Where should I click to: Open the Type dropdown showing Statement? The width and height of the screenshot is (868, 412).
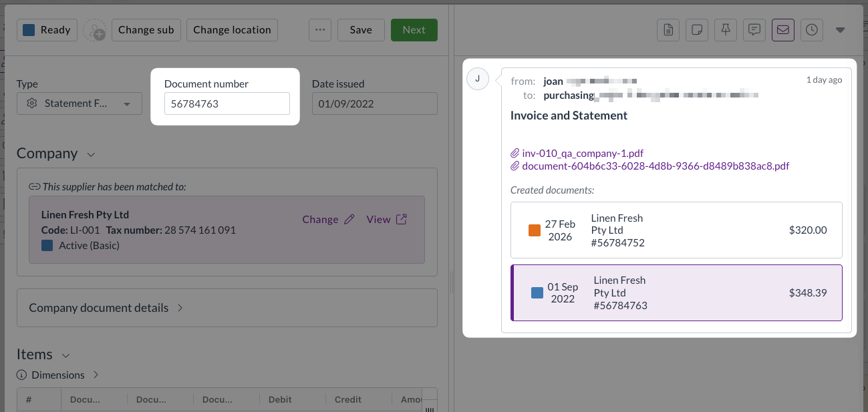tap(80, 104)
